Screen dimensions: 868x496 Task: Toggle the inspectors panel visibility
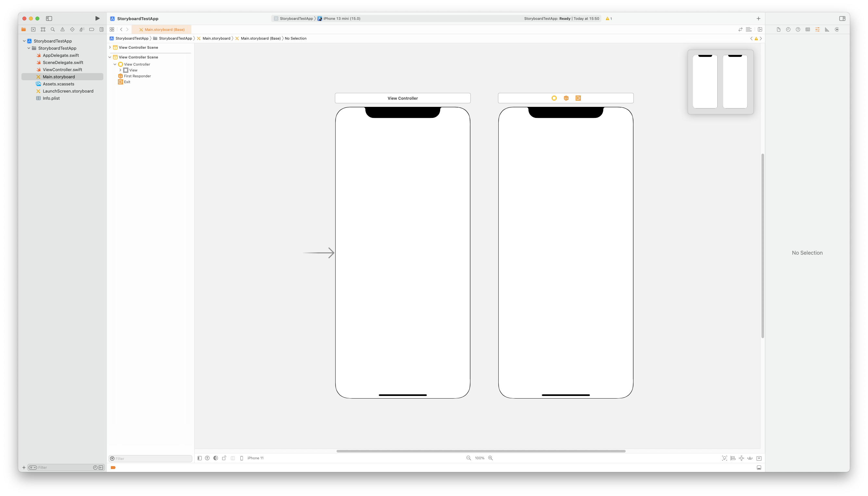tap(842, 19)
